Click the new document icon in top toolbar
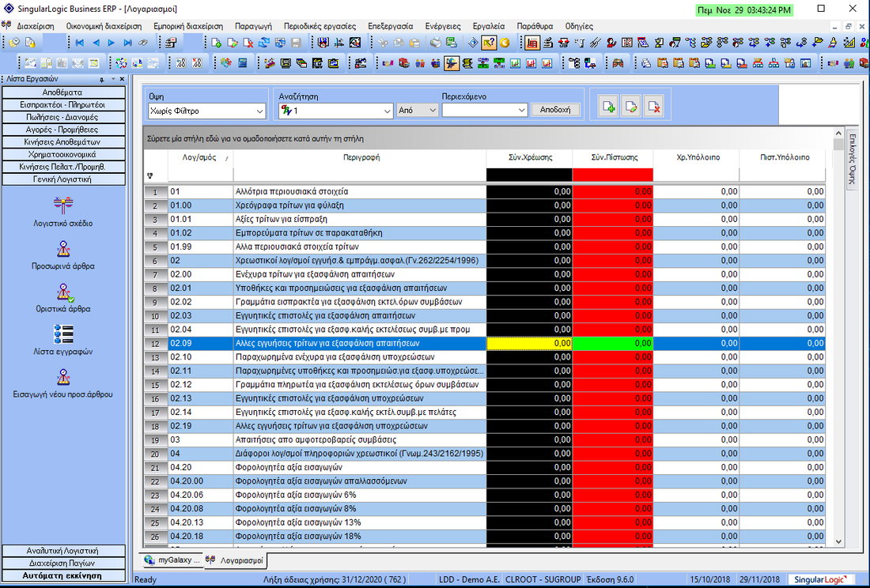This screenshot has height=588, width=870. pos(217,43)
